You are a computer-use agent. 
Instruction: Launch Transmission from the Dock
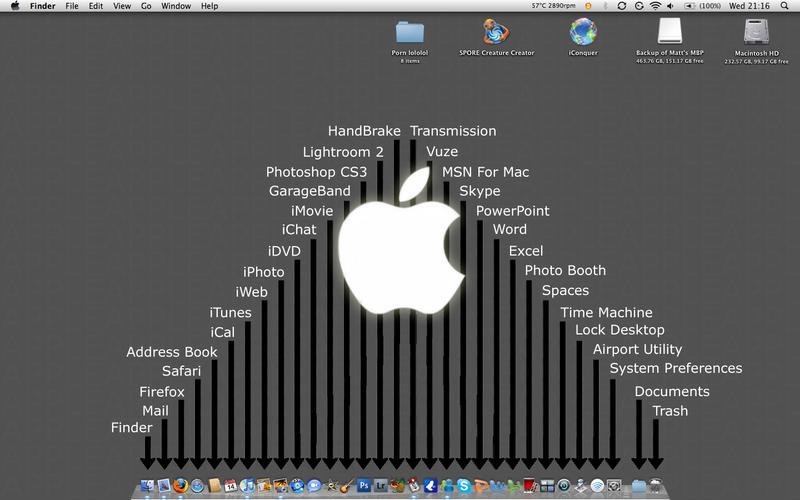coord(413,485)
